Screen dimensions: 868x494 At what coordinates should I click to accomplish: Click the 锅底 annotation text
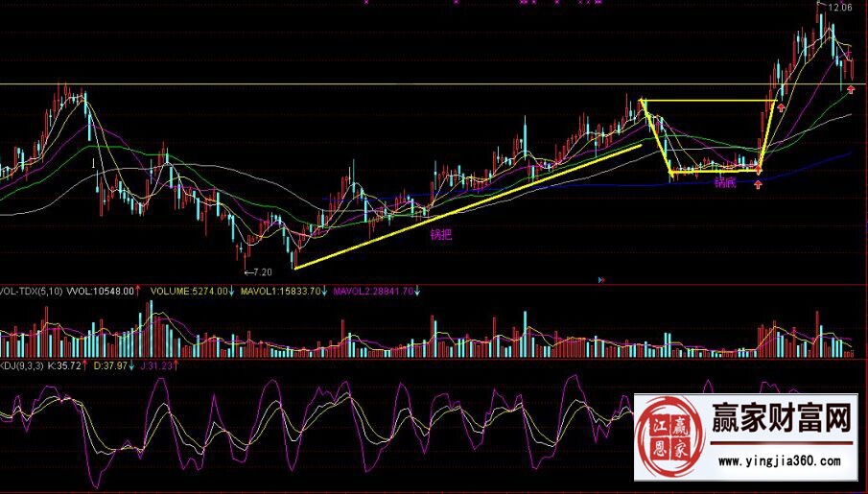click(723, 181)
